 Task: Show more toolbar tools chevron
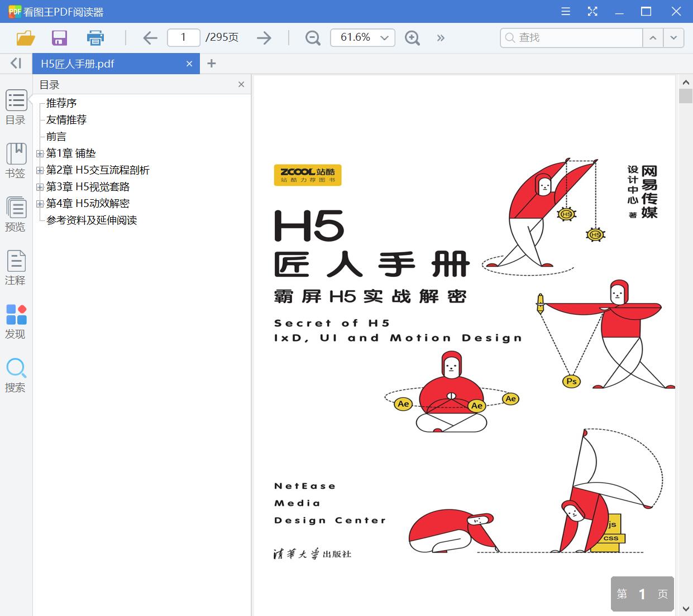441,38
